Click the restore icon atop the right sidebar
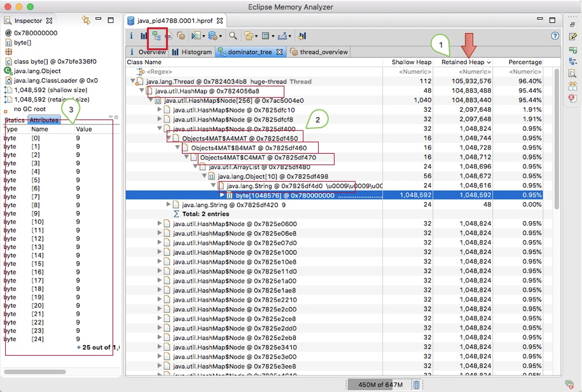Image resolution: width=582 pixels, height=392 pixels. (x=572, y=25)
